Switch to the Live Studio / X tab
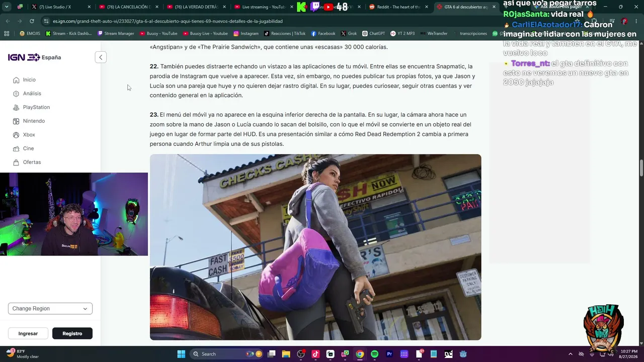The image size is (644, 362). coord(60,7)
